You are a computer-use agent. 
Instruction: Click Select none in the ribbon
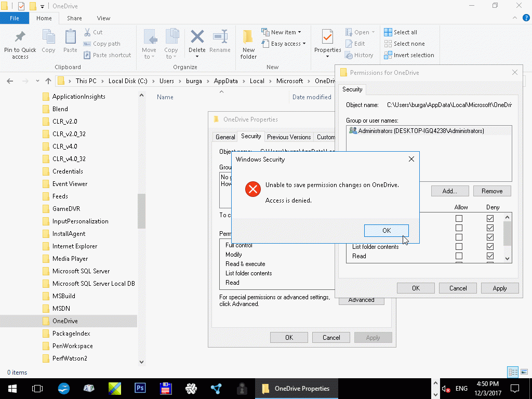(404, 44)
